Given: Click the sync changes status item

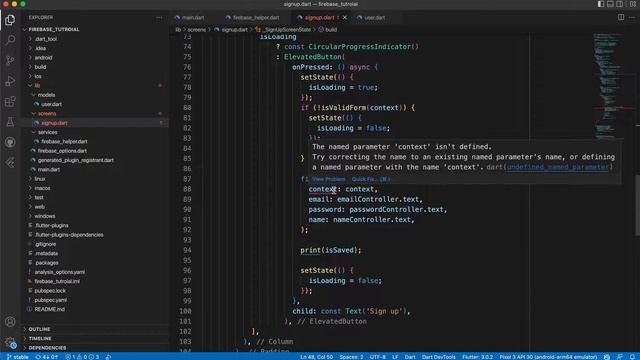Looking at the screenshot, I should click(x=47, y=357).
